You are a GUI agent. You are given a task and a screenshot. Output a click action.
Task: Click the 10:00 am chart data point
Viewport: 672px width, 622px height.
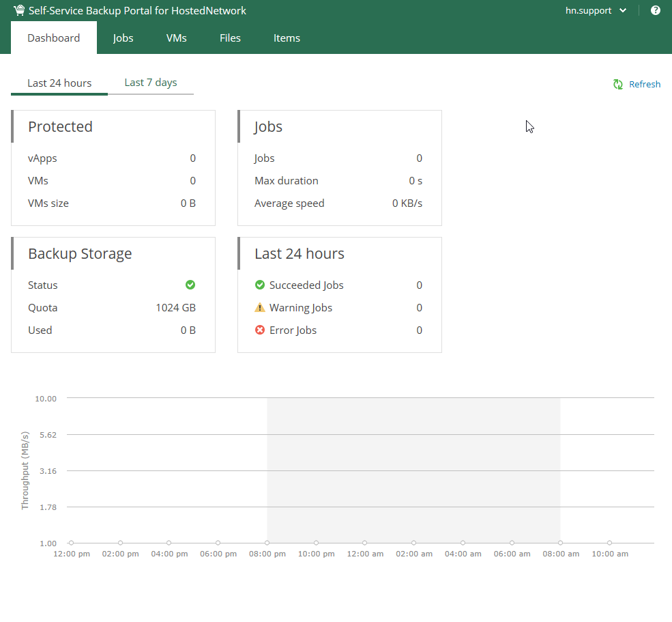tap(609, 543)
